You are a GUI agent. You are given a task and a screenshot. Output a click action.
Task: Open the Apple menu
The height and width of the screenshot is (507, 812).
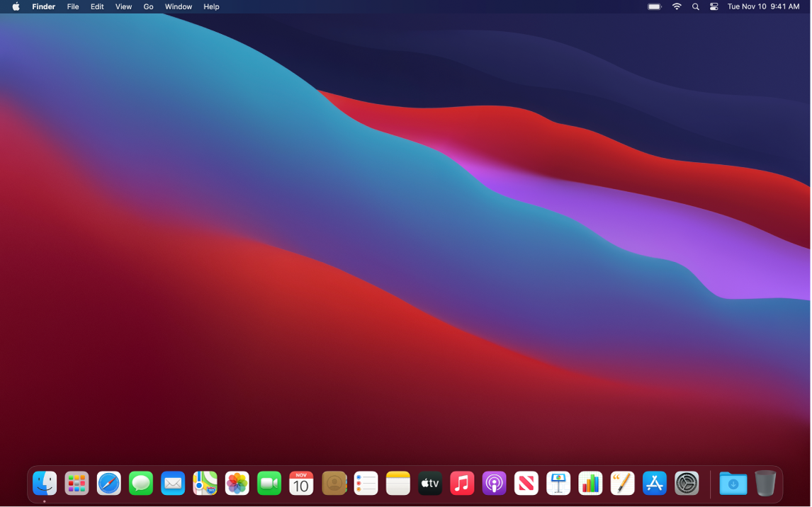[x=16, y=6]
